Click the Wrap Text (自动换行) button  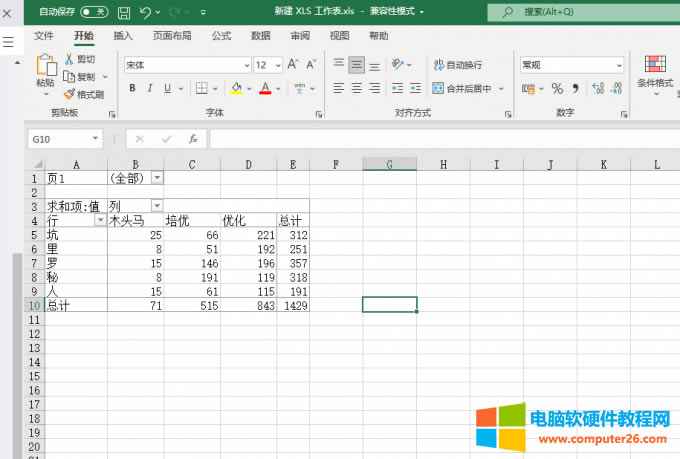(x=457, y=64)
